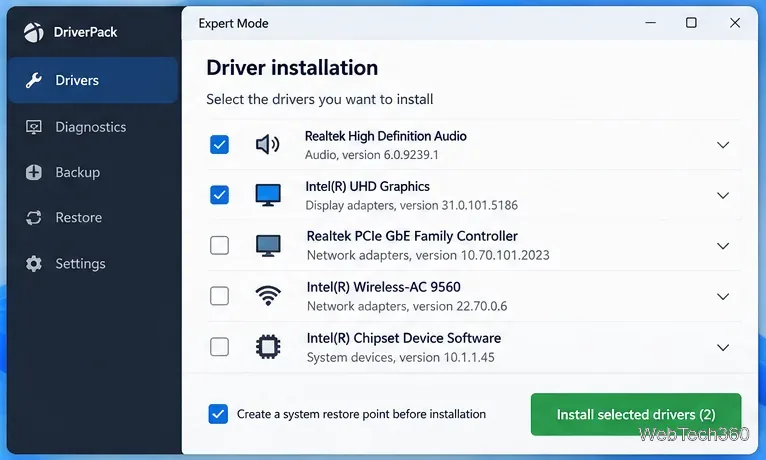Click "Display adapters, version 31.0.101.5186" text
The height and width of the screenshot is (460, 766).
click(411, 205)
